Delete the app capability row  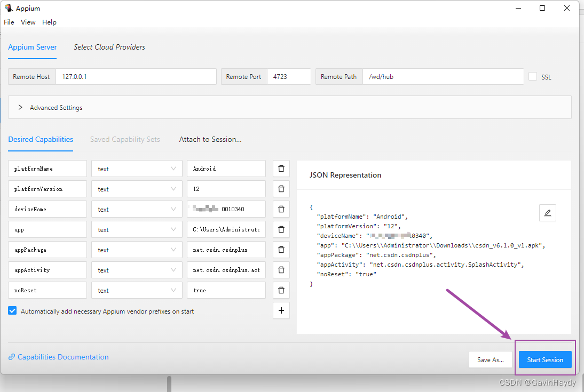[281, 229]
